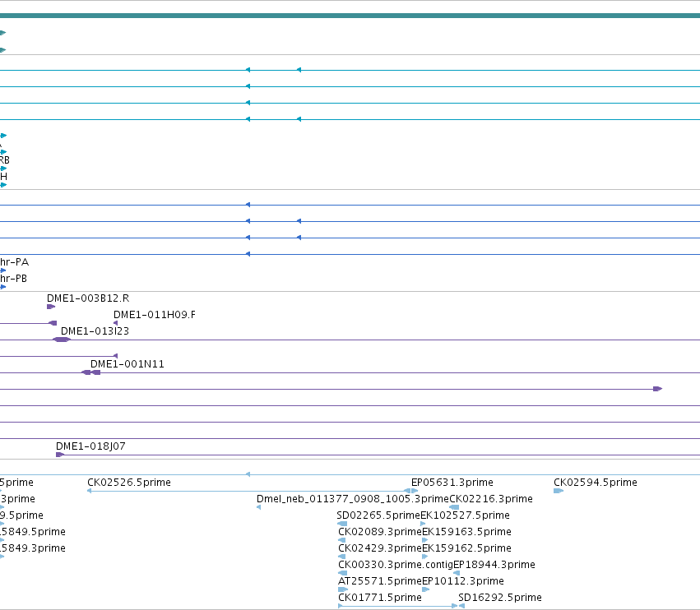700x610 pixels.
Task: Select the CK02594.5prime EST label
Action: pos(596,483)
